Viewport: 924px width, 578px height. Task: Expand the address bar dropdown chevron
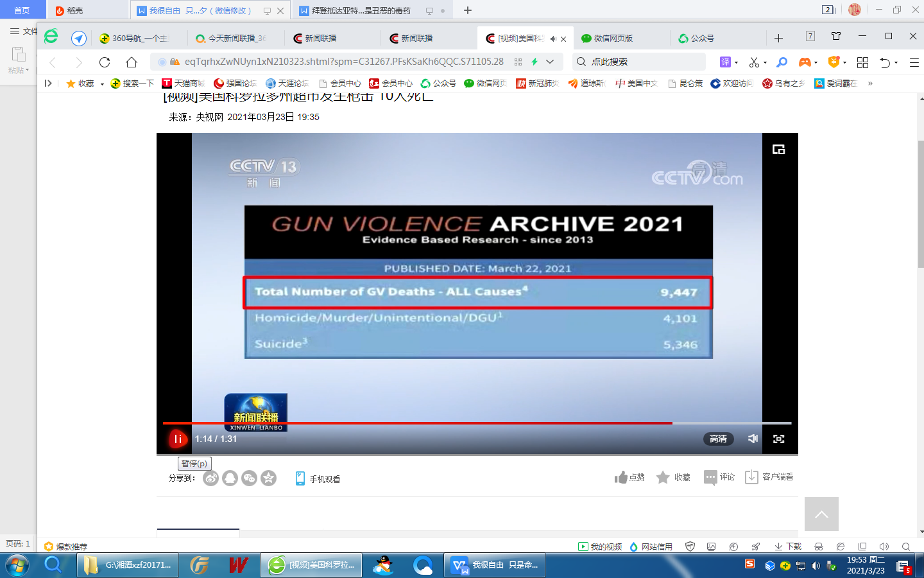pyautogui.click(x=550, y=62)
